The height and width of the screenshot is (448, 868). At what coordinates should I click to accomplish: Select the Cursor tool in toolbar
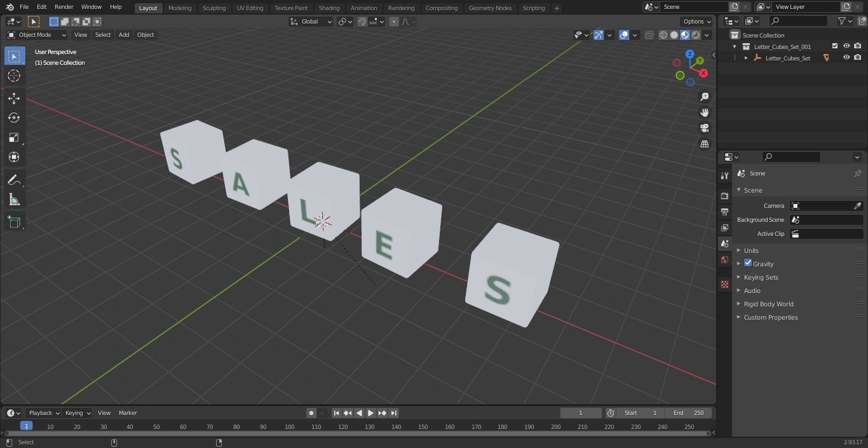coord(14,76)
